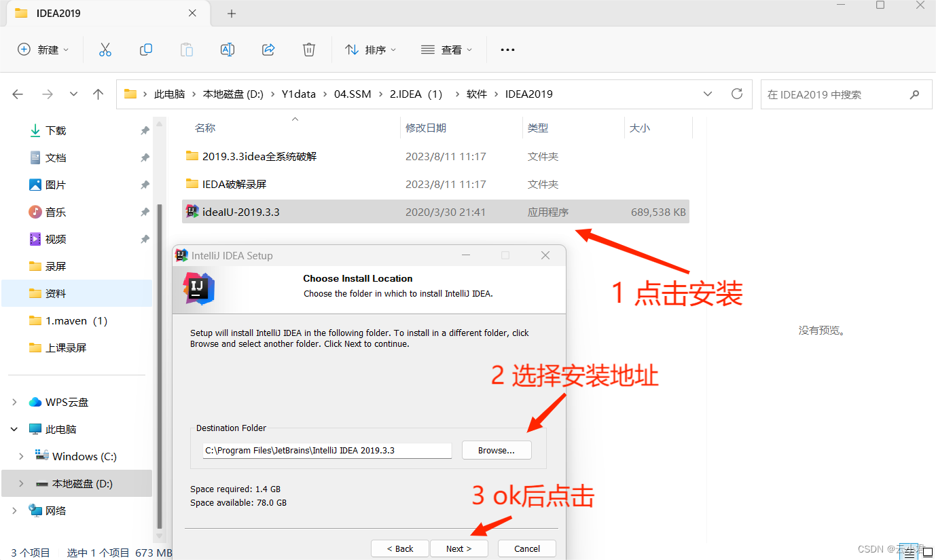This screenshot has height=560, width=936.
Task: Click 689,538 KB size cell
Action: click(658, 212)
